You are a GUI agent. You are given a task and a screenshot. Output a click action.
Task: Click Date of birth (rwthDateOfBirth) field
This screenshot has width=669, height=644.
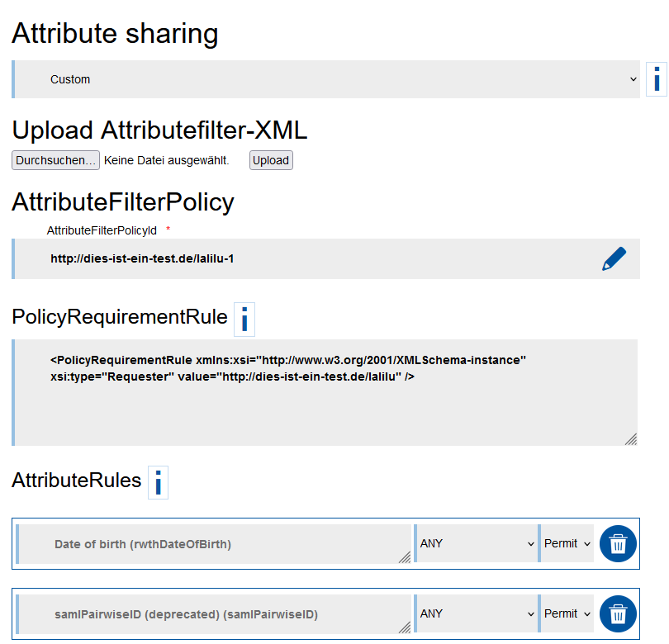[x=214, y=544]
